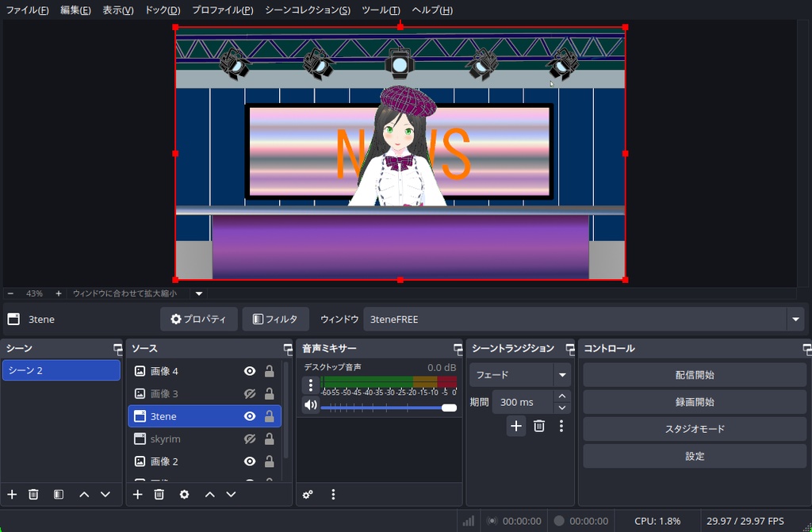Show the hidden skyrim source

pos(249,438)
